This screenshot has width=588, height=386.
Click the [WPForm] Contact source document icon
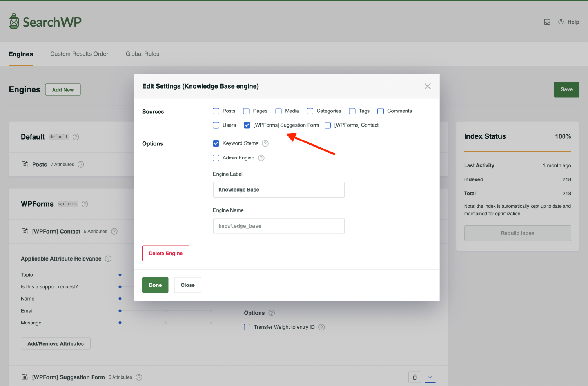(x=25, y=231)
